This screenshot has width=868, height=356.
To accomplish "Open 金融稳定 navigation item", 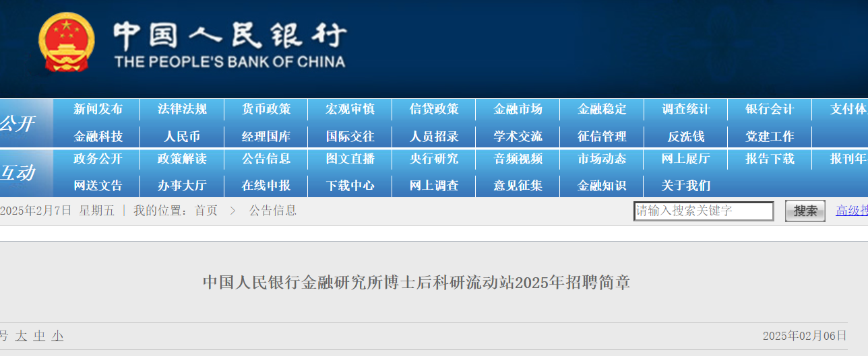I will point(602,109).
